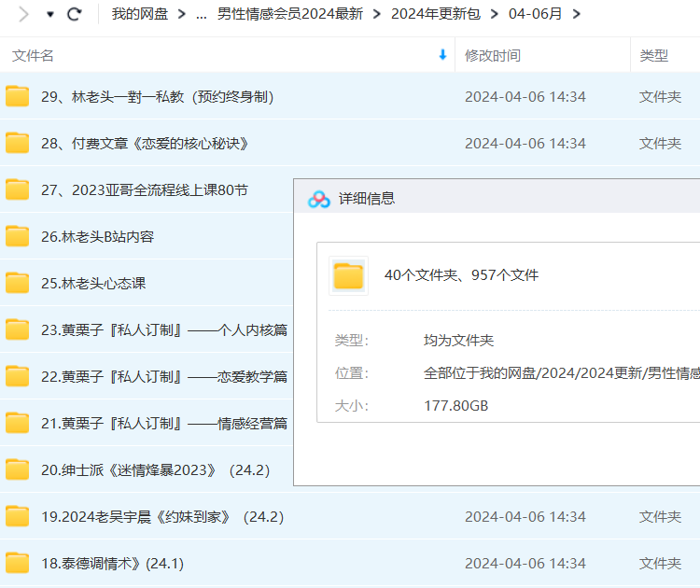
Task: Navigate to 男性情感会员2024最新 breadcrumb
Action: [289, 14]
